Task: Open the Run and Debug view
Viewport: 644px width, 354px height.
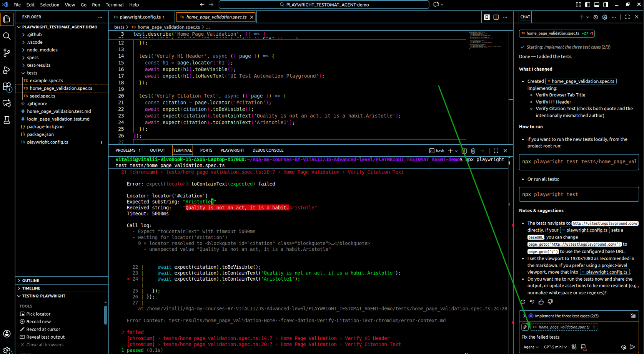Action: (x=7, y=70)
